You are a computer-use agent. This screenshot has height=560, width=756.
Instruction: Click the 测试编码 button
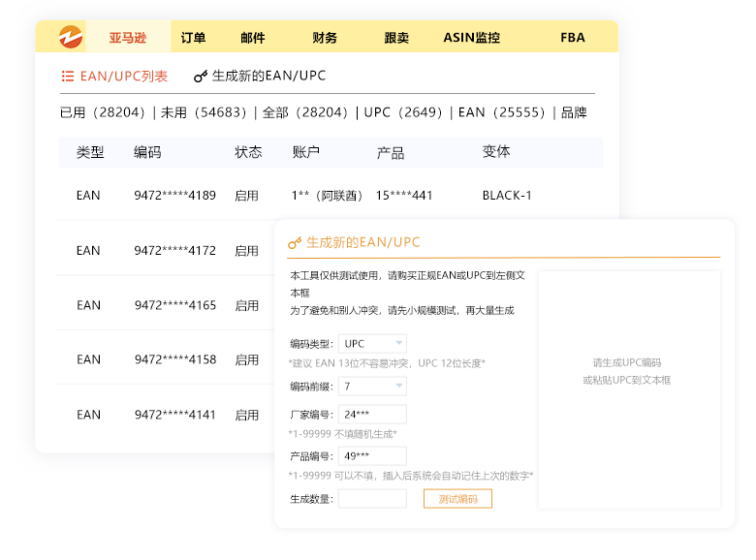[x=457, y=499]
